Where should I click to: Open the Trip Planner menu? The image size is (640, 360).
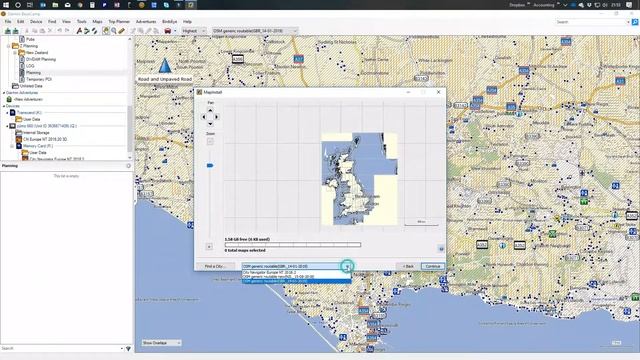[119, 22]
